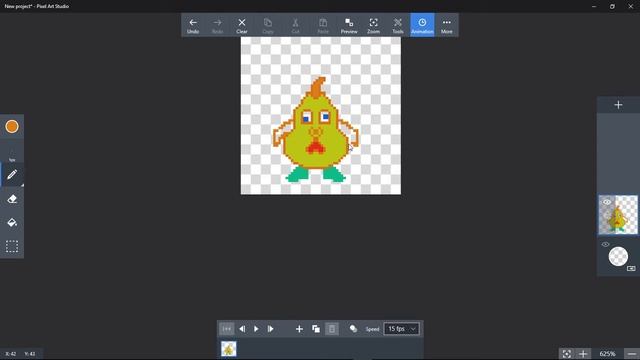Select the pear character layer thumbnail

[x=618, y=215]
